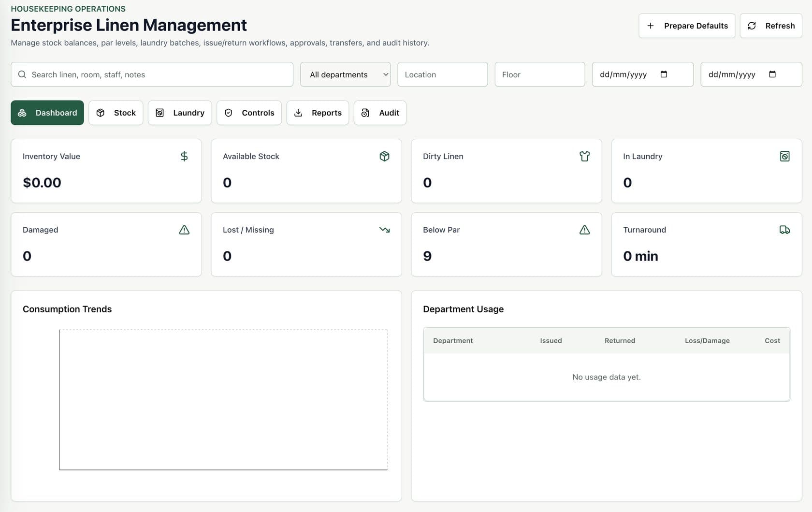This screenshot has height=512, width=812.
Task: Click the washing machine icon on In Laundry card
Action: click(784, 156)
